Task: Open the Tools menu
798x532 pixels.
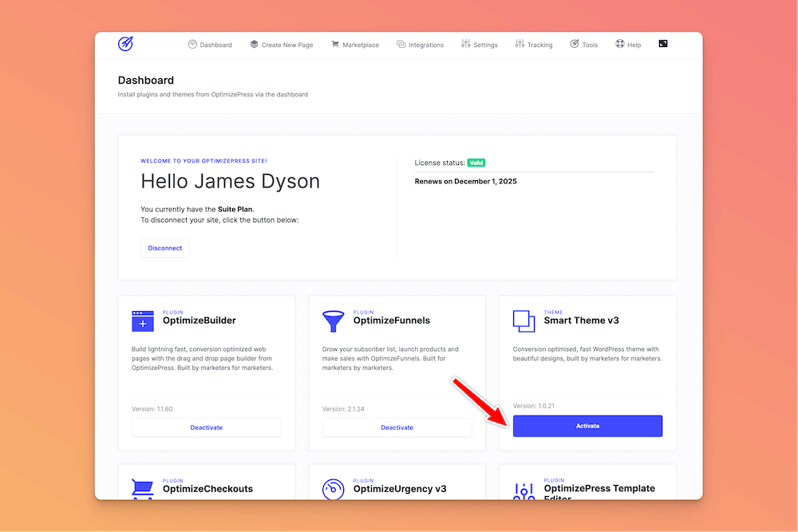Action: click(584, 45)
